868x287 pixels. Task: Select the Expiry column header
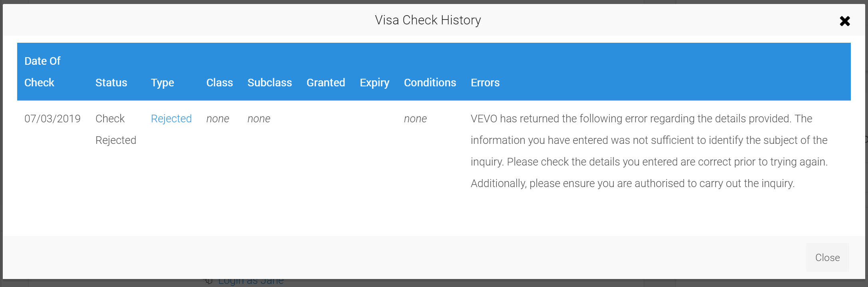pyautogui.click(x=375, y=83)
